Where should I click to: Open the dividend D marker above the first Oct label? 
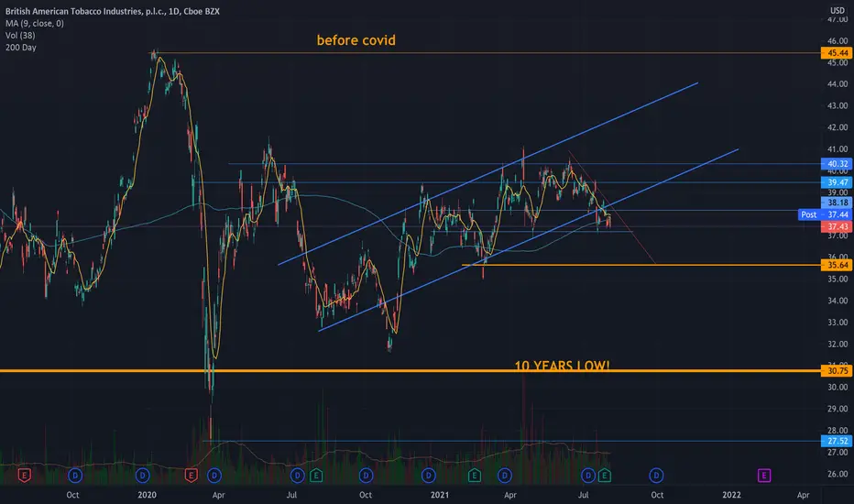point(74,476)
